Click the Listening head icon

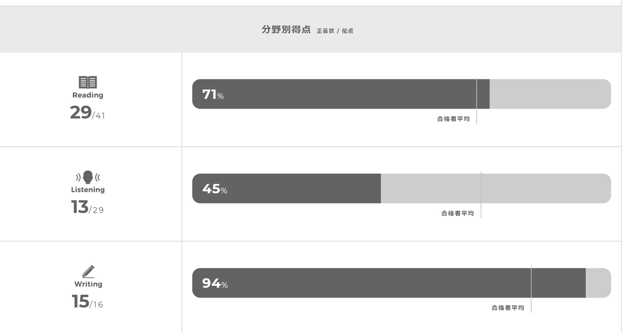87,177
